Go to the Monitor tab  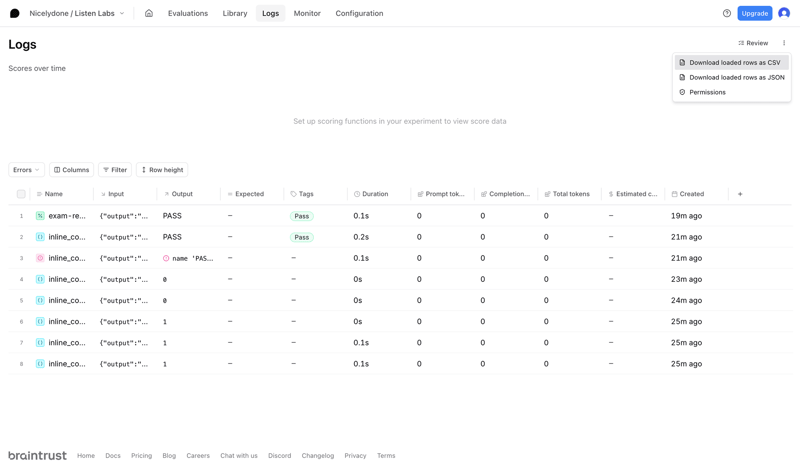click(x=307, y=13)
